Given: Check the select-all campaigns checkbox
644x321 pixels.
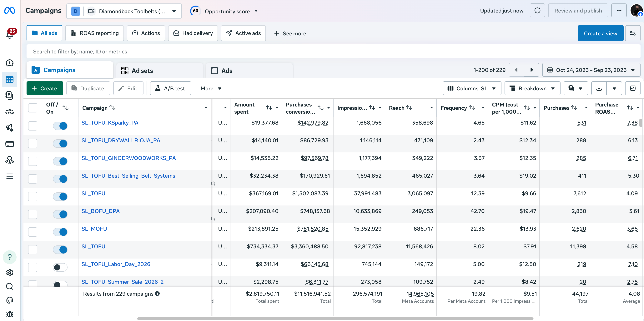Looking at the screenshot, I should 33,108.
